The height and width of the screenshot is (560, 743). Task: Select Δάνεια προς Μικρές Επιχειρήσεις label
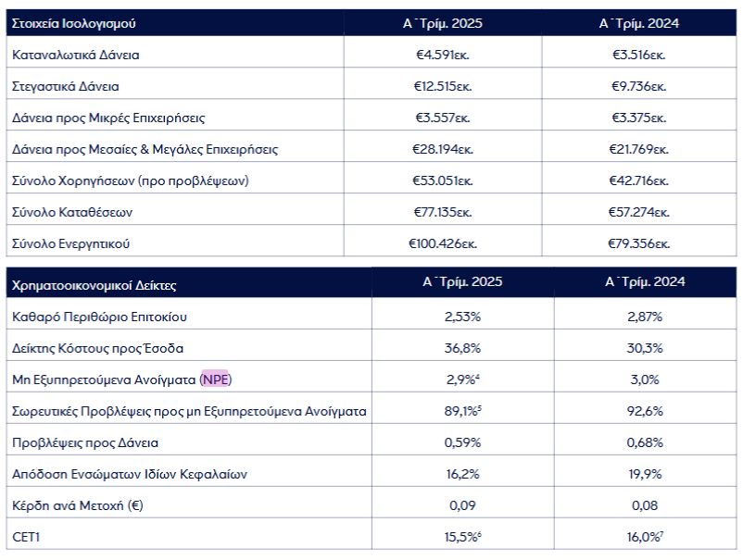pyautogui.click(x=108, y=118)
